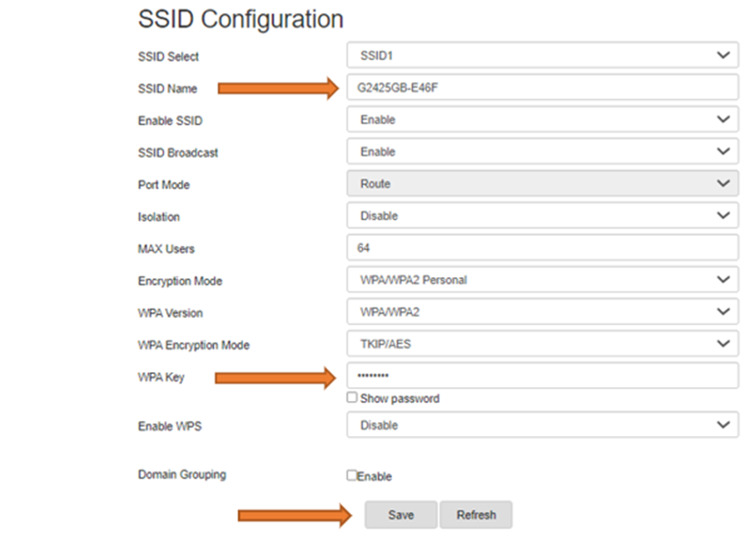Tick the Show password checkbox
756x545 pixels.
click(x=352, y=397)
